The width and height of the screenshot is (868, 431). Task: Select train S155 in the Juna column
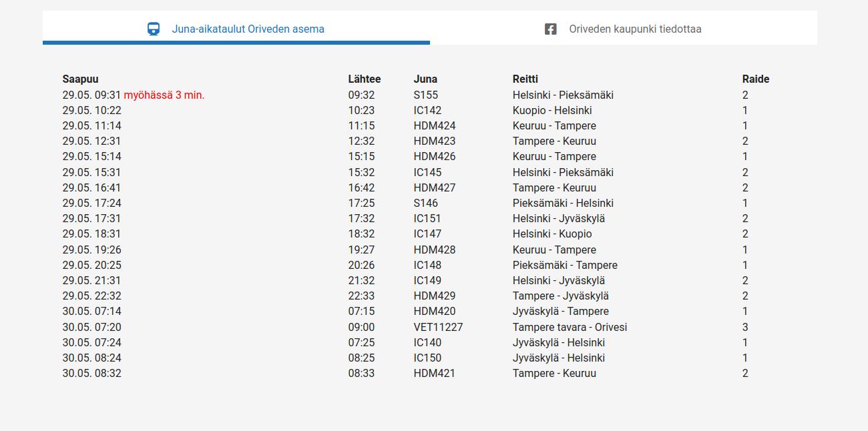point(426,95)
